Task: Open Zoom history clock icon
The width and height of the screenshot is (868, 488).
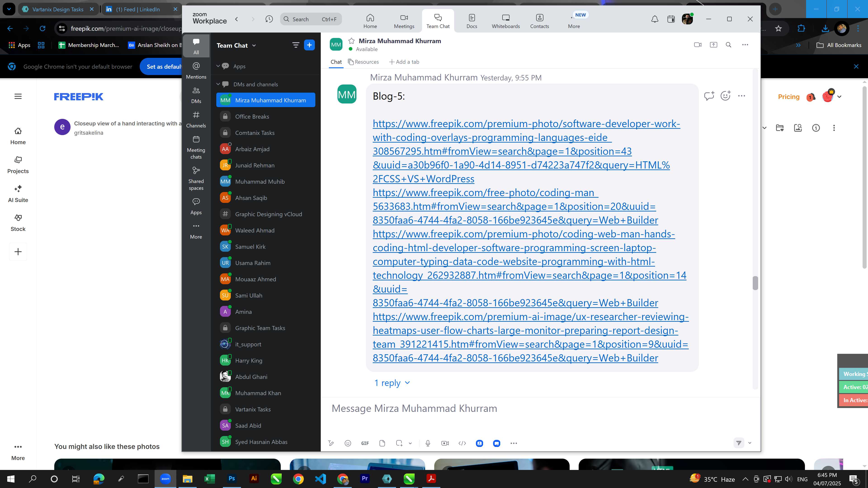Action: (269, 19)
